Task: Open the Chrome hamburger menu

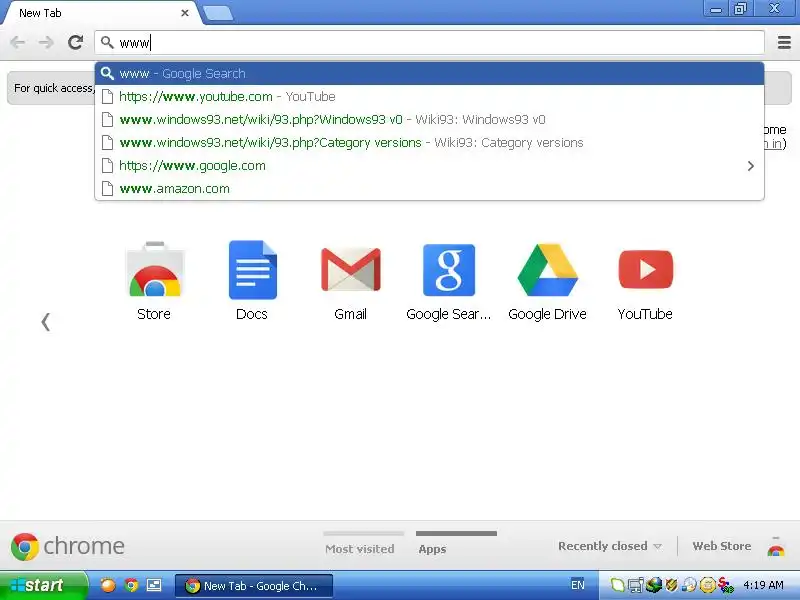Action: point(784,42)
